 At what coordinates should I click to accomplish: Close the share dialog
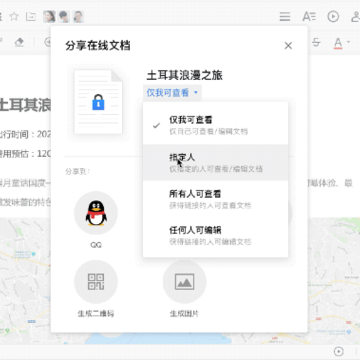click(288, 46)
